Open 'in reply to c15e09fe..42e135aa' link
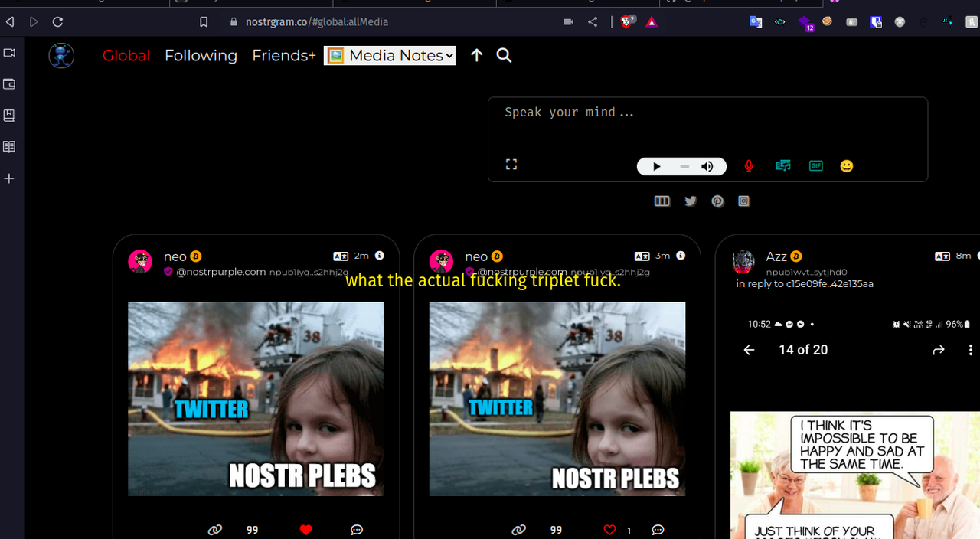980x539 pixels. (805, 284)
